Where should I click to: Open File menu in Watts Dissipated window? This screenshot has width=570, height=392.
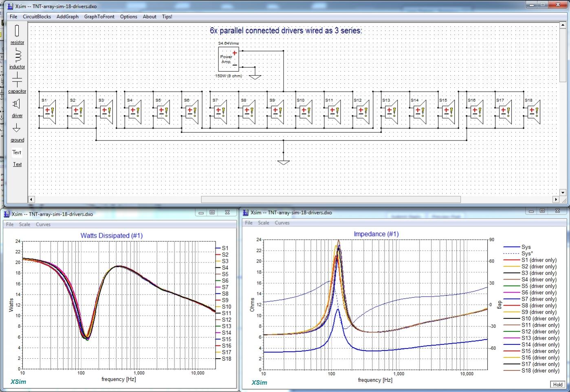[10, 224]
